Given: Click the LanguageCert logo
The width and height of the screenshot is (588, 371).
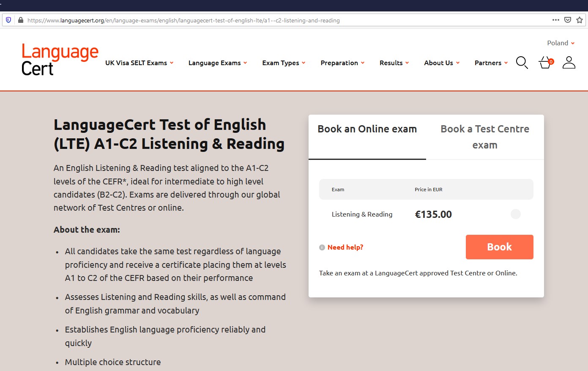Looking at the screenshot, I should point(60,60).
